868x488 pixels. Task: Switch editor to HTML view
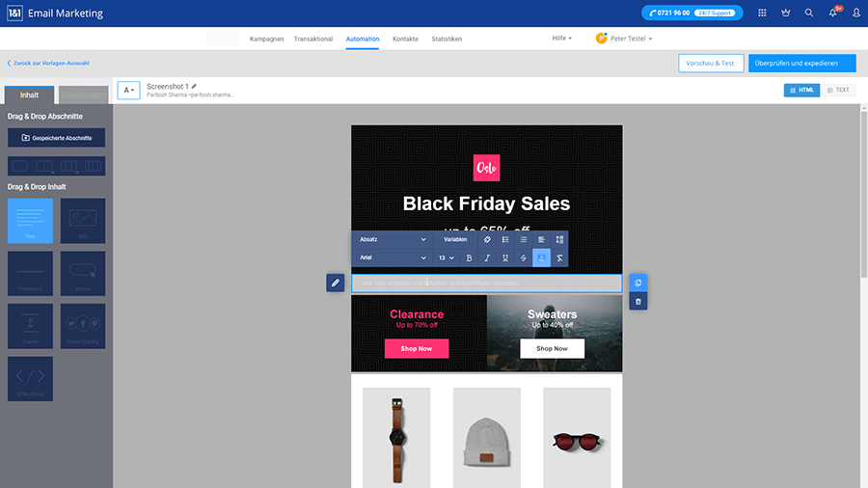click(x=803, y=90)
